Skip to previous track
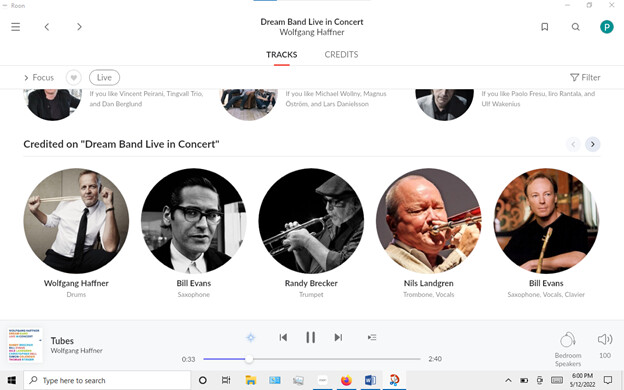 coord(283,337)
